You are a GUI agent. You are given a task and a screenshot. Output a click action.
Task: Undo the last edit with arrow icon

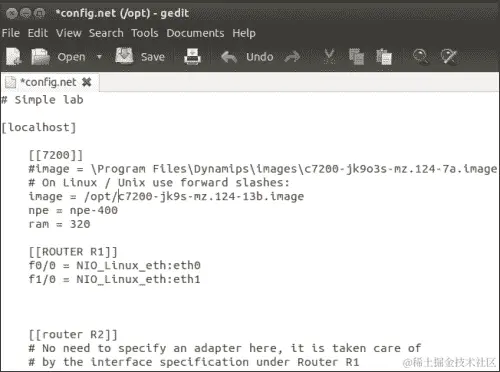(x=229, y=57)
